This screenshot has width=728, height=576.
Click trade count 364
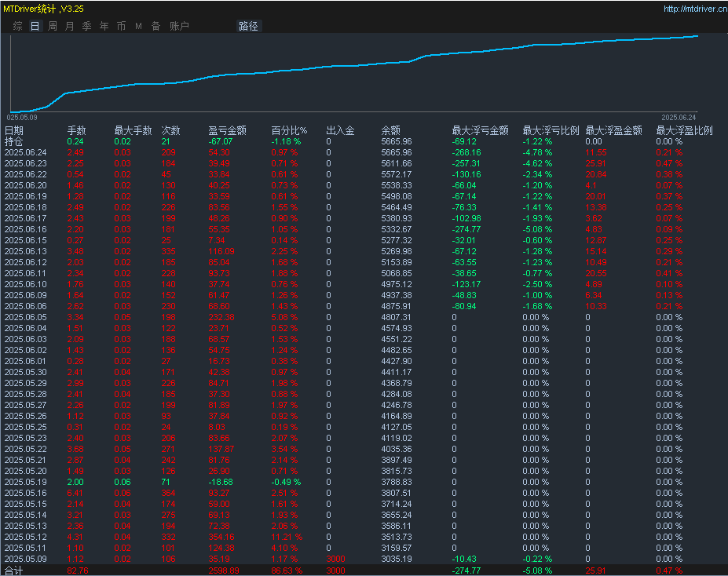coord(169,494)
